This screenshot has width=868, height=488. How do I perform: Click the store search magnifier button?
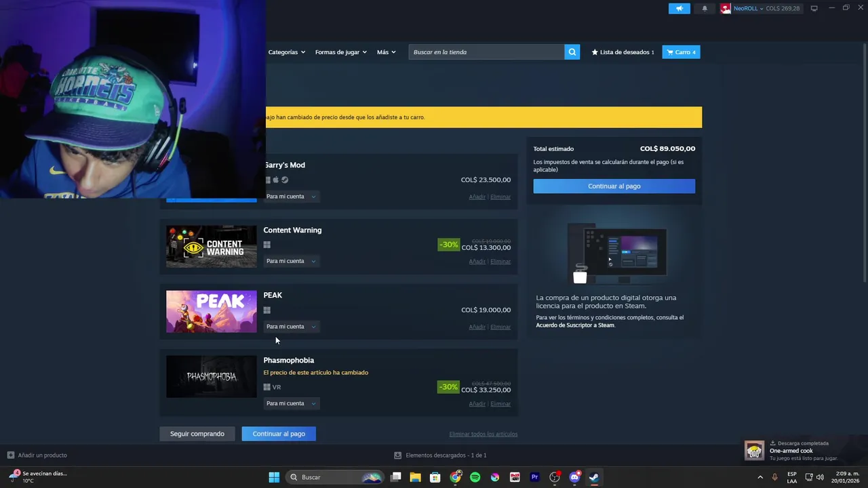572,52
